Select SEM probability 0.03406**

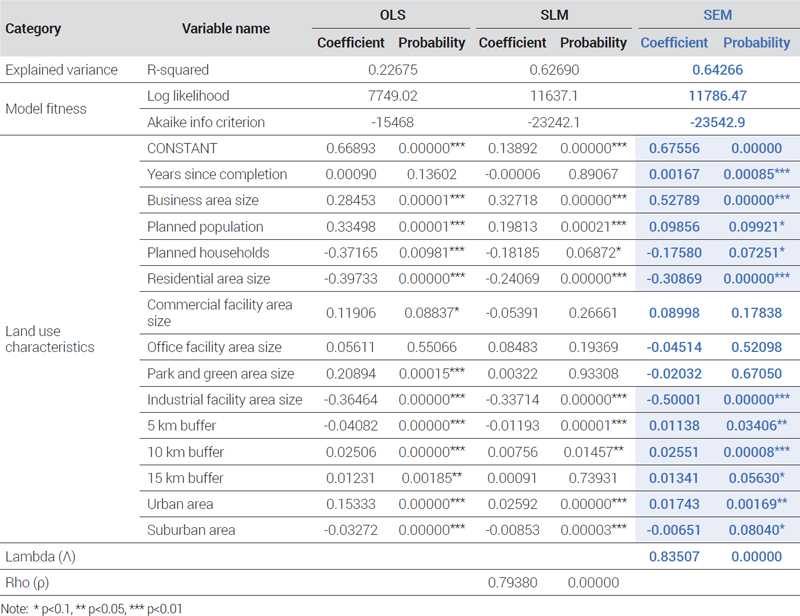[757, 426]
